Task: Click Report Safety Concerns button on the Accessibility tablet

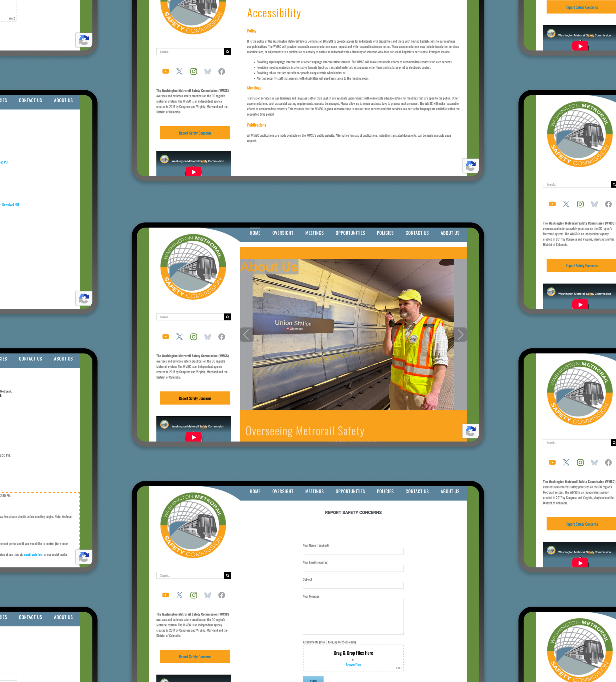Action: [x=195, y=133]
